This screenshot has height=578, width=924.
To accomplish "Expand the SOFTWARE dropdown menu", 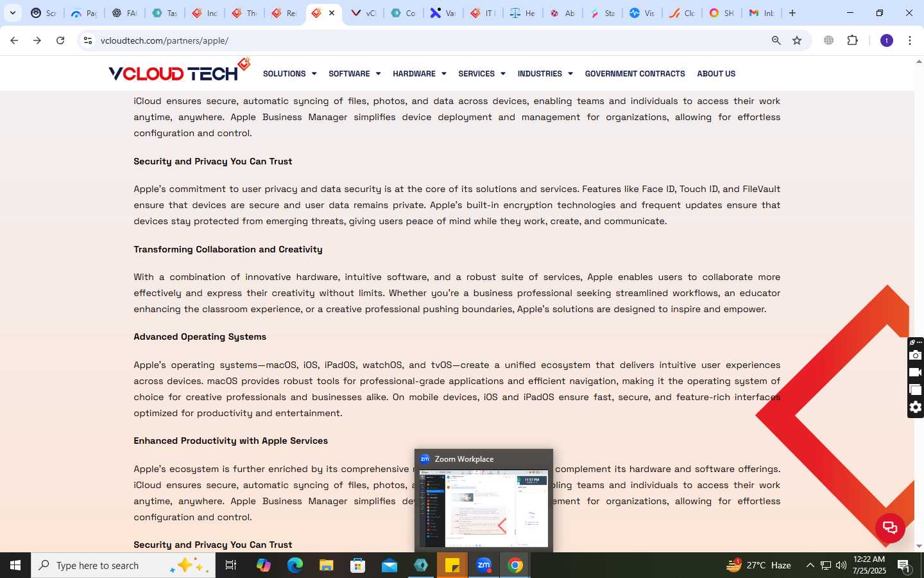I will (354, 74).
